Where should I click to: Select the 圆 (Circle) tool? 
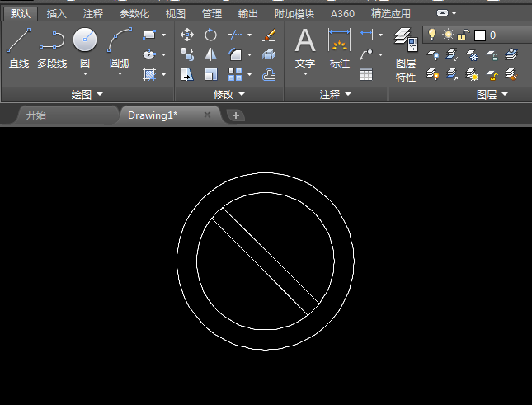(85, 48)
